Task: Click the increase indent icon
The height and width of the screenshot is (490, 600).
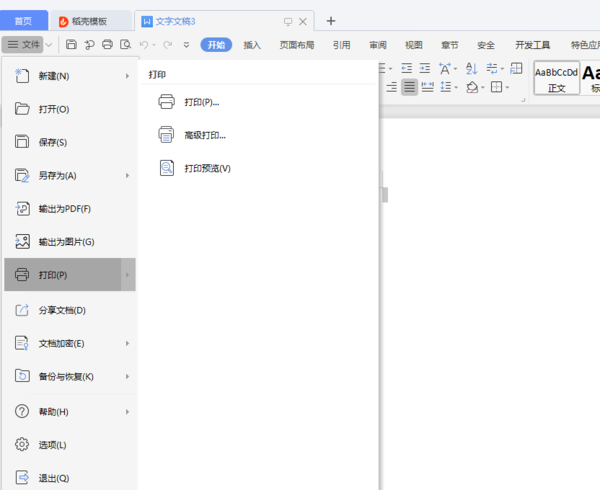Action: point(425,68)
